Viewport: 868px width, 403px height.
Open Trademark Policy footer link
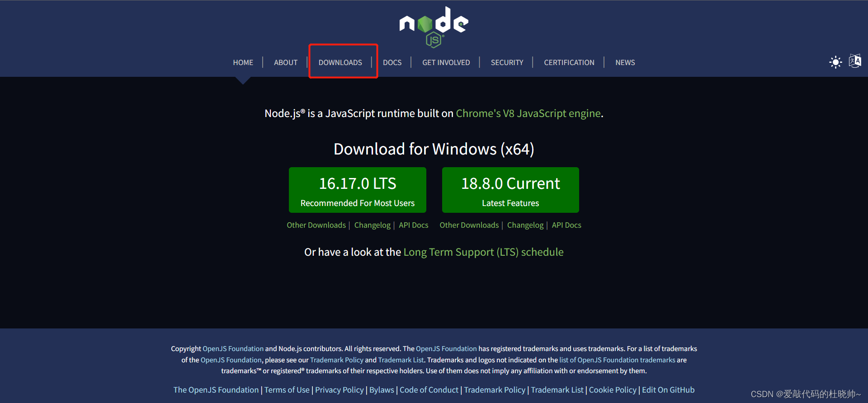[495, 390]
